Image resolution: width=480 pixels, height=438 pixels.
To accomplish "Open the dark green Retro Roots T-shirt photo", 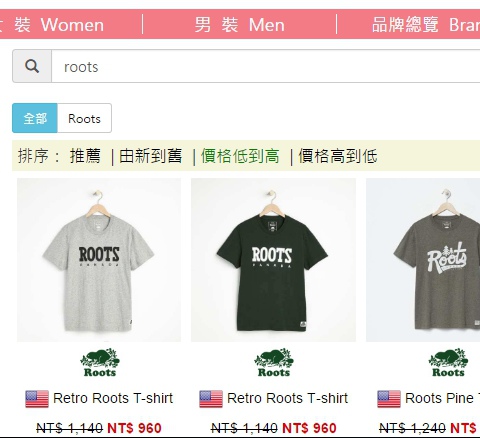I will 273,260.
